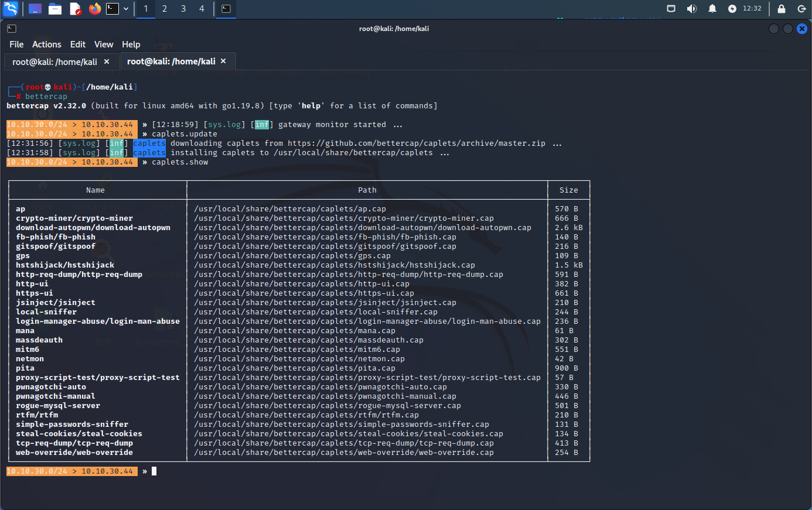The image size is (812, 510).
Task: Click the desktop show icon in panel
Action: click(x=35, y=9)
